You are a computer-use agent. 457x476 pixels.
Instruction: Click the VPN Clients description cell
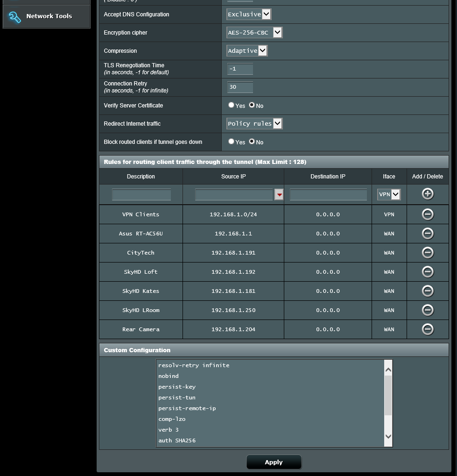pos(141,214)
